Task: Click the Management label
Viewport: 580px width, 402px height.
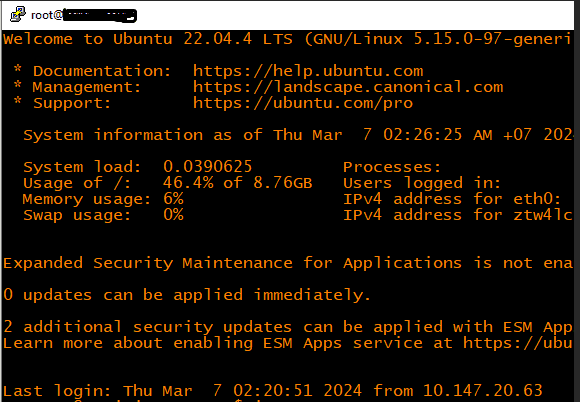Action: 87,87
